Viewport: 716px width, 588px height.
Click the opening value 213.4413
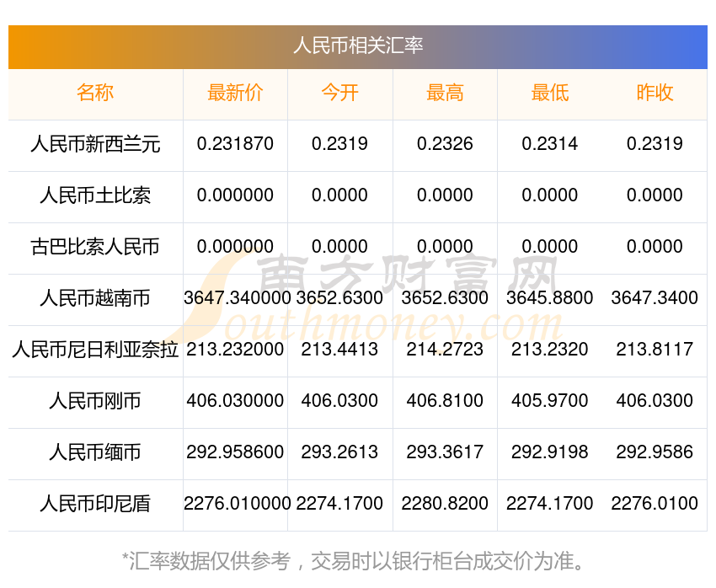pos(339,350)
